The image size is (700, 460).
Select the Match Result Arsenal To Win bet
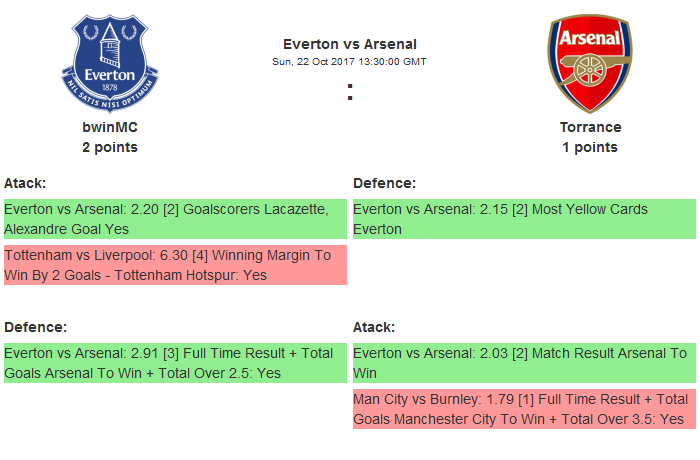click(x=524, y=363)
